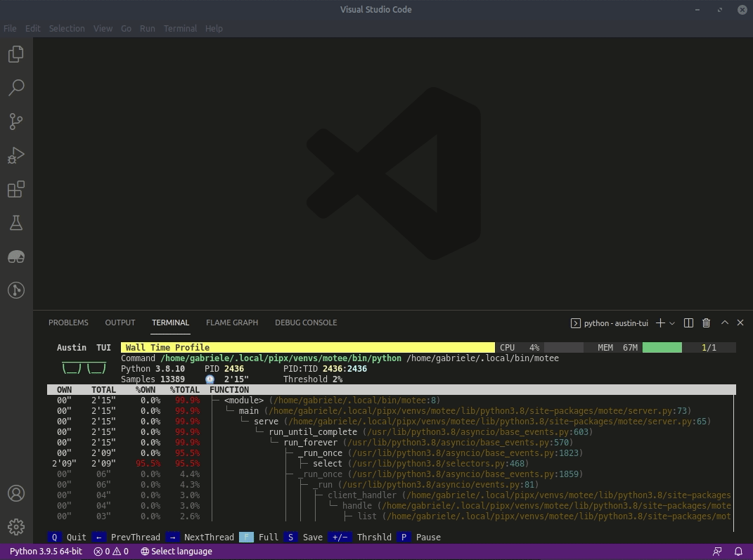This screenshot has width=753, height=560.
Task: Switch to the DEBUG CONSOLE tab
Action: (x=306, y=323)
